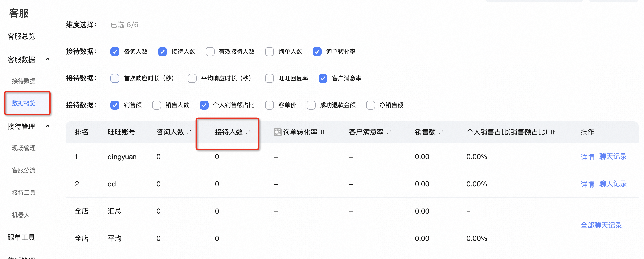This screenshot has height=259, width=644.
Task: Click the 汇总 row label
Action: [114, 211]
